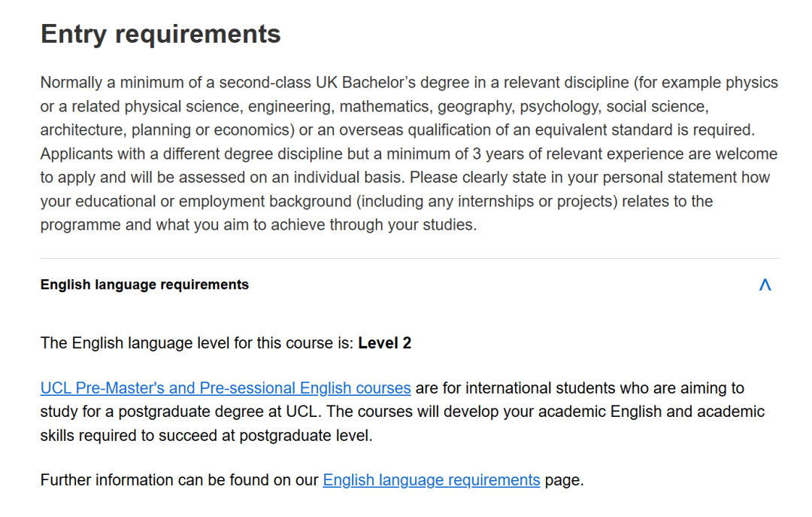Click "internships or projects" phrase in paragraph
The image size is (812, 517).
[553, 202]
